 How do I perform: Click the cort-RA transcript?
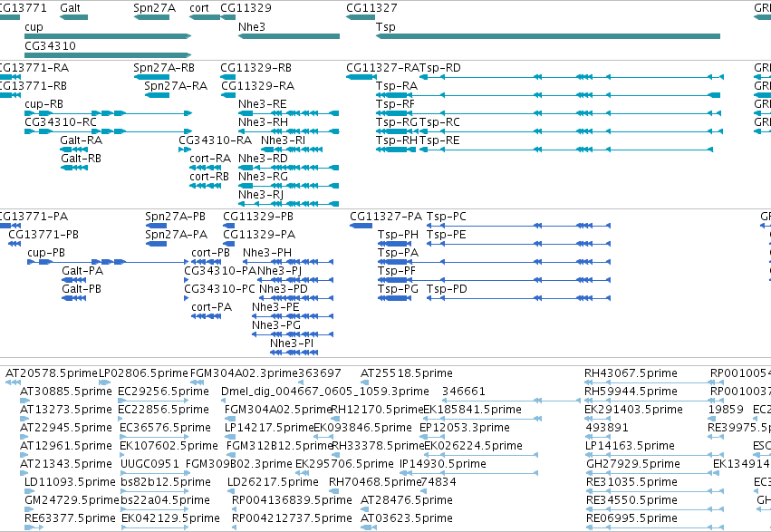pyautogui.click(x=205, y=169)
